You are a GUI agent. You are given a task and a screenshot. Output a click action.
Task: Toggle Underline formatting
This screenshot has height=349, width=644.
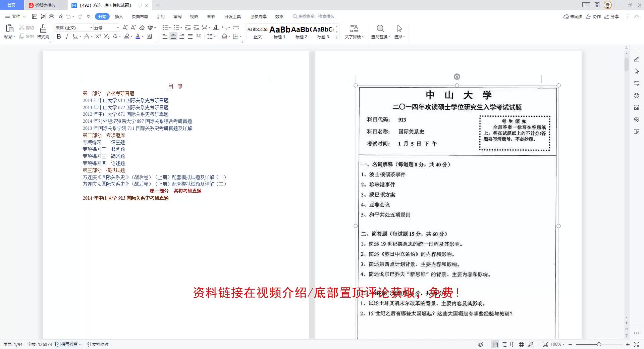[75, 36]
